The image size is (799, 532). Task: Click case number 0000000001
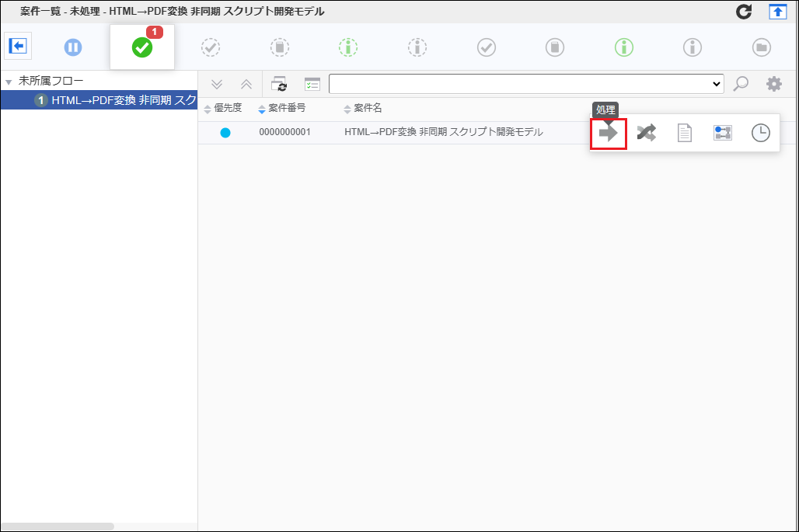coord(284,132)
